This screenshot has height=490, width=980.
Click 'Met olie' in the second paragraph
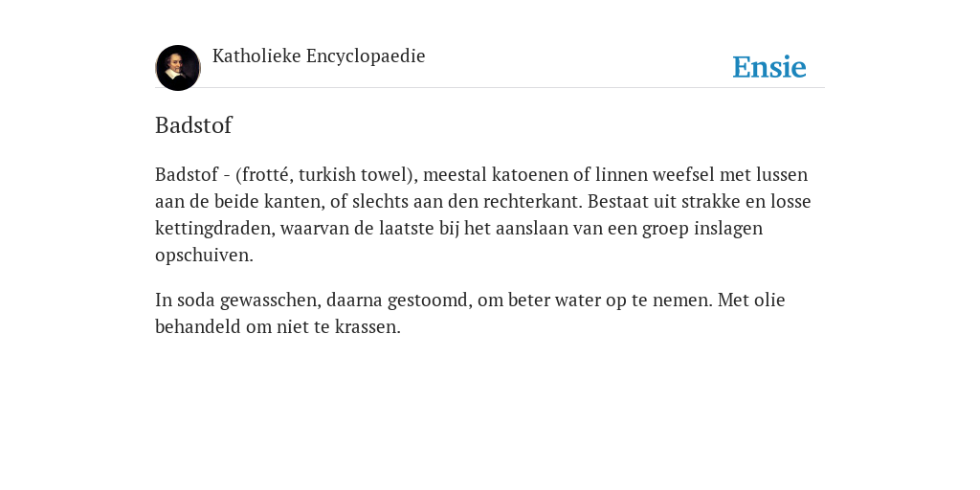coord(751,300)
